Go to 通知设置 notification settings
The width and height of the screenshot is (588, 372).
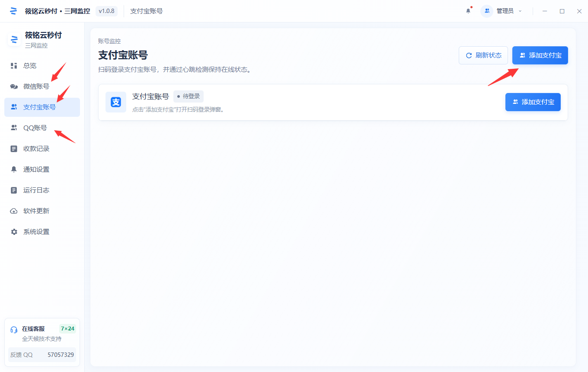coord(42,170)
